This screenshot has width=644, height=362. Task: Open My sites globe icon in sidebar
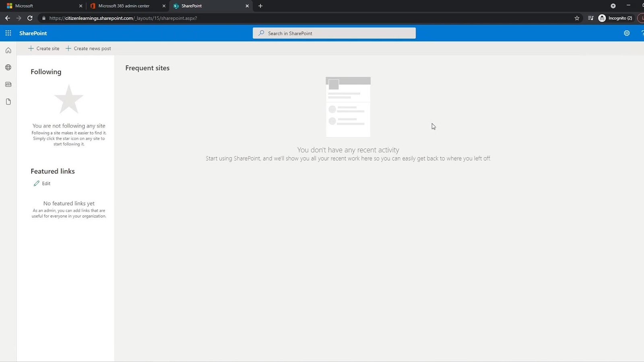point(8,67)
